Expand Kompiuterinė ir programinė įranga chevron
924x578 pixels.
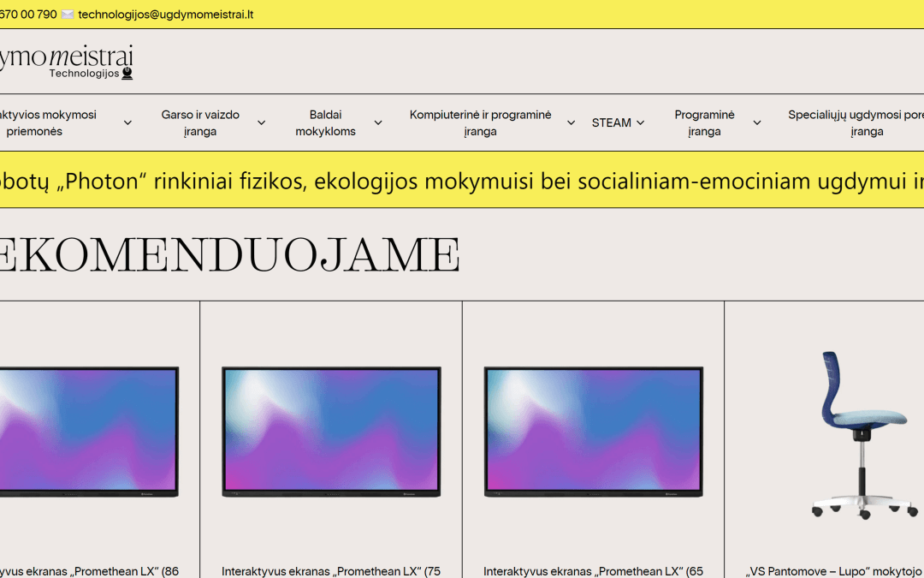pyautogui.click(x=571, y=122)
